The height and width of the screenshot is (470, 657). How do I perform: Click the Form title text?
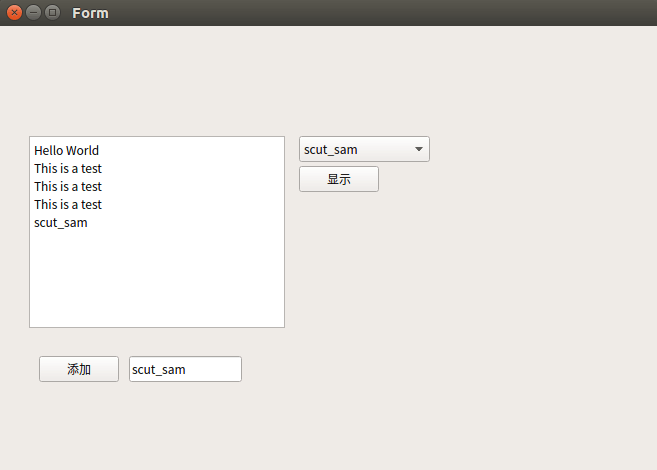[90, 13]
